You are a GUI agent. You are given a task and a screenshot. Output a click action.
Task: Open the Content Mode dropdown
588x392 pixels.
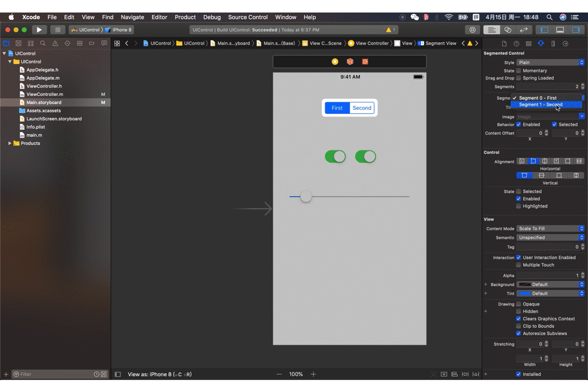(550, 229)
